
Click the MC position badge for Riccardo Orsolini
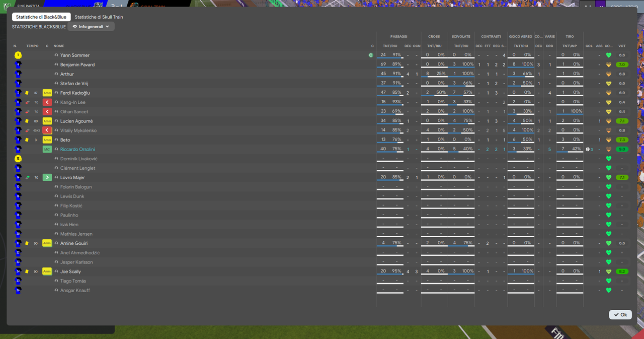[x=47, y=149]
